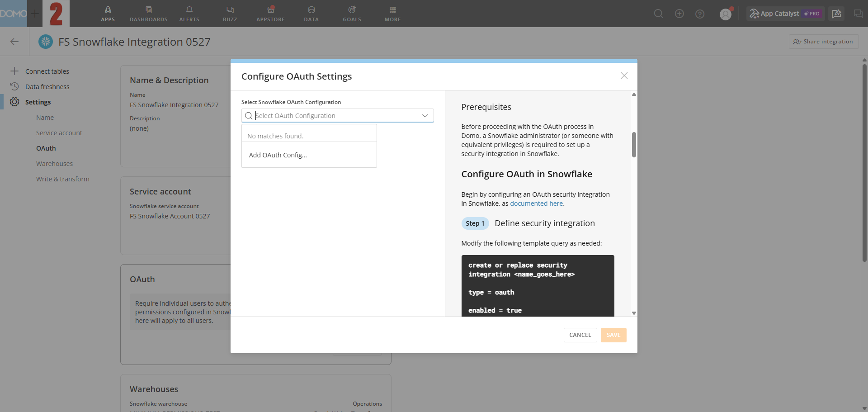Viewport: 868px width, 412px height.
Task: Jump to Name settings subsection
Action: (45, 118)
